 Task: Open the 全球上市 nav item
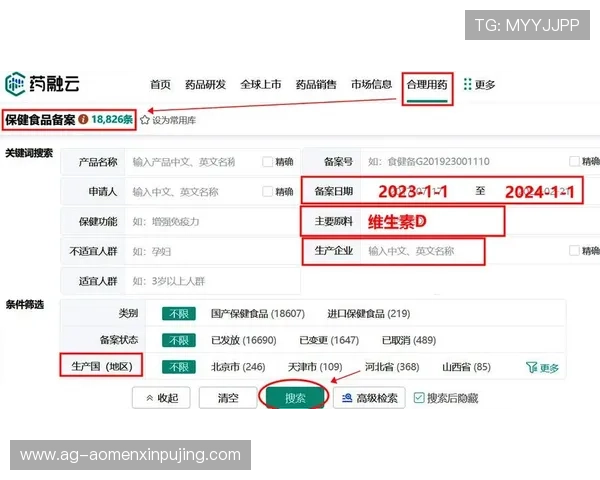point(261,84)
